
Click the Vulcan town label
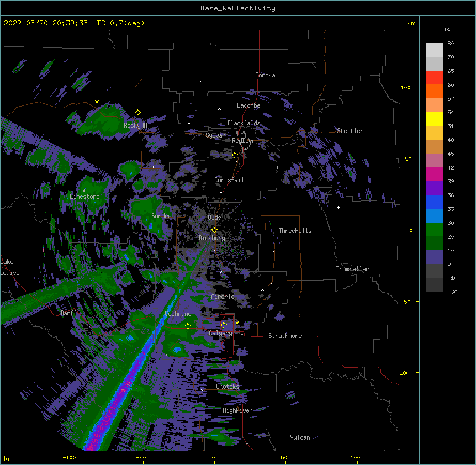point(300,437)
